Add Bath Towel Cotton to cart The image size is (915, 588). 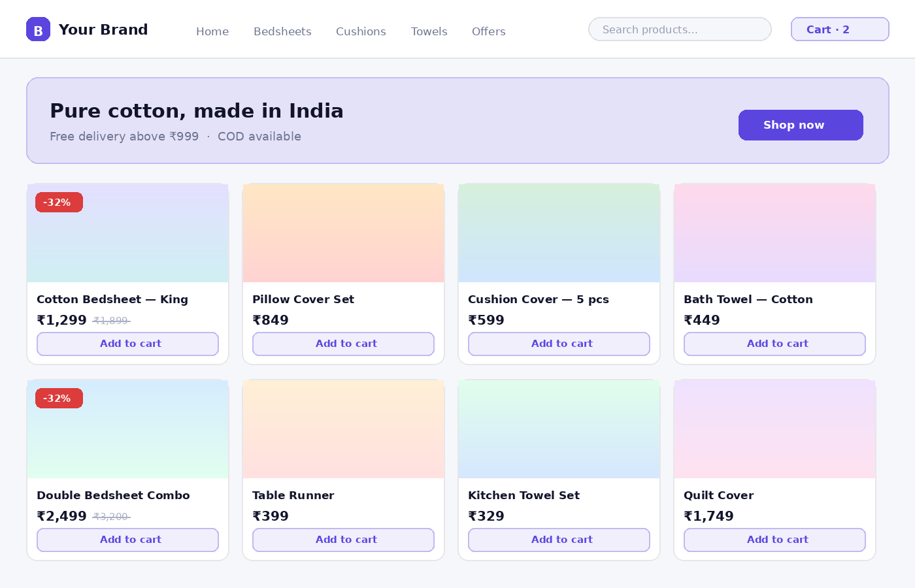tap(774, 344)
